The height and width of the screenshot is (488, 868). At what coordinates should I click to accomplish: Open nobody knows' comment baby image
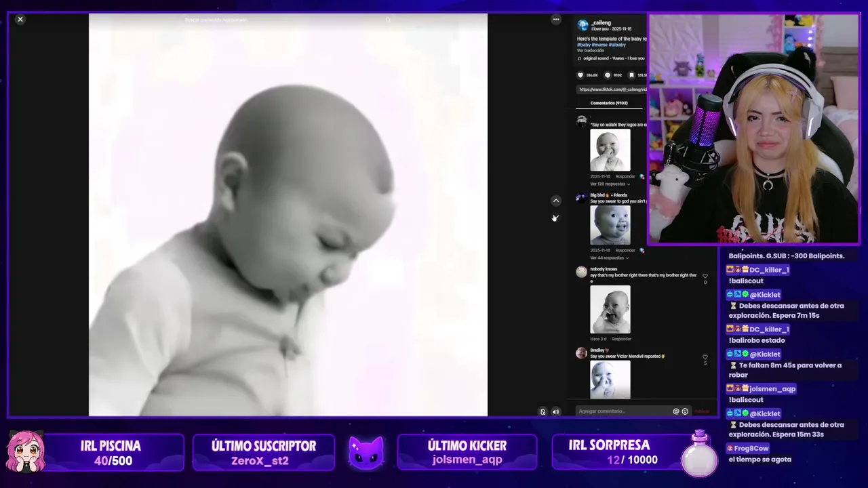(610, 310)
